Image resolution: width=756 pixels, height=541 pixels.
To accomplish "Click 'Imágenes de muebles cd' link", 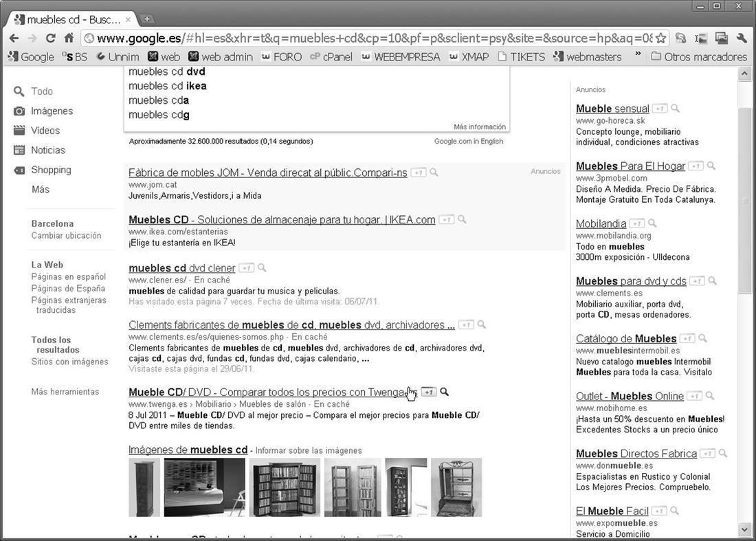I will coord(188,450).
